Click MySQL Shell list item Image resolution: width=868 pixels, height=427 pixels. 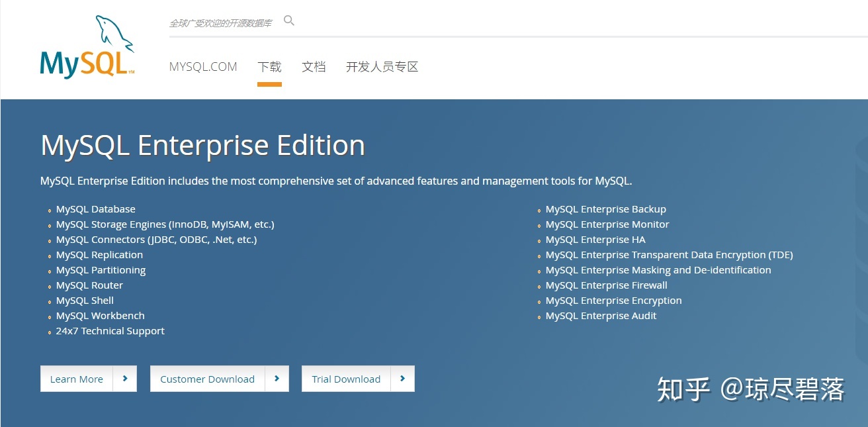coord(85,301)
